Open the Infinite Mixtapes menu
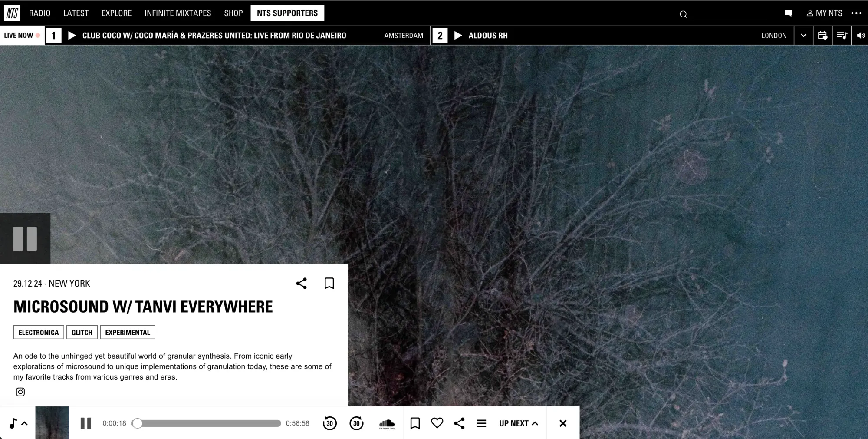Viewport: 868px width, 439px height. coord(178,13)
